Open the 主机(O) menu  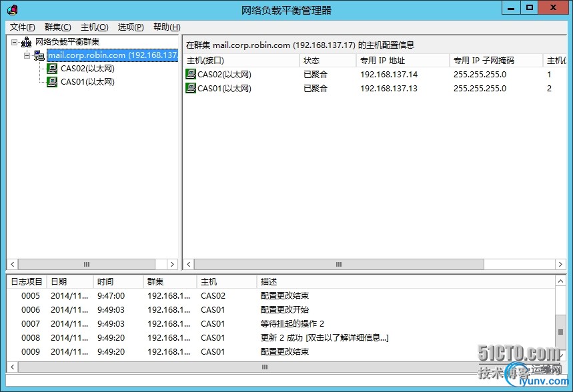click(95, 27)
